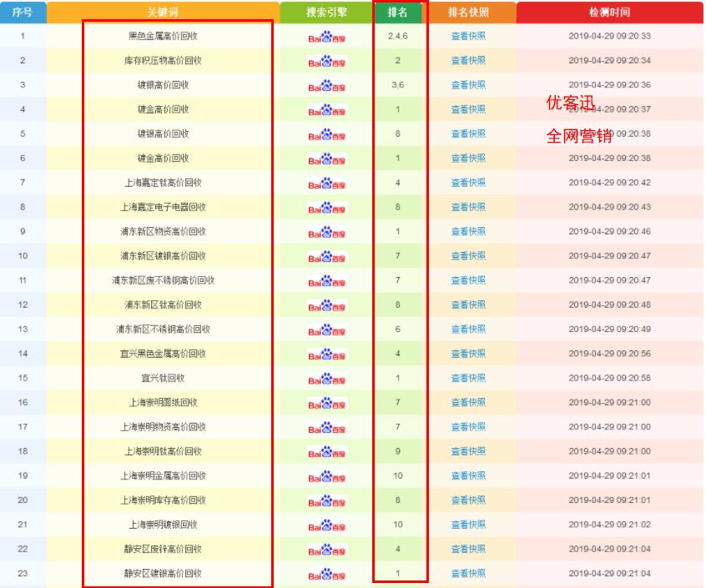This screenshot has height=588, width=706.
Task: Click the Baidu logo for 浦东新区不锈钢高价回收
Action: coord(326,329)
